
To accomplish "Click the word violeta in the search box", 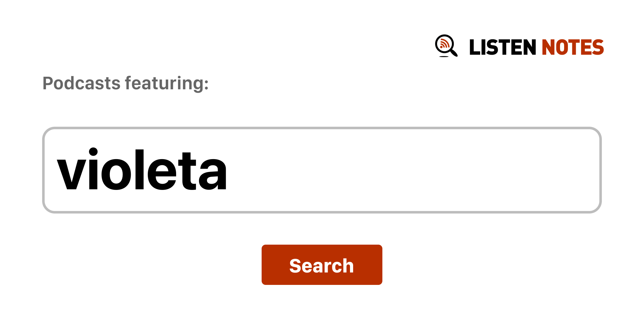I will (142, 170).
